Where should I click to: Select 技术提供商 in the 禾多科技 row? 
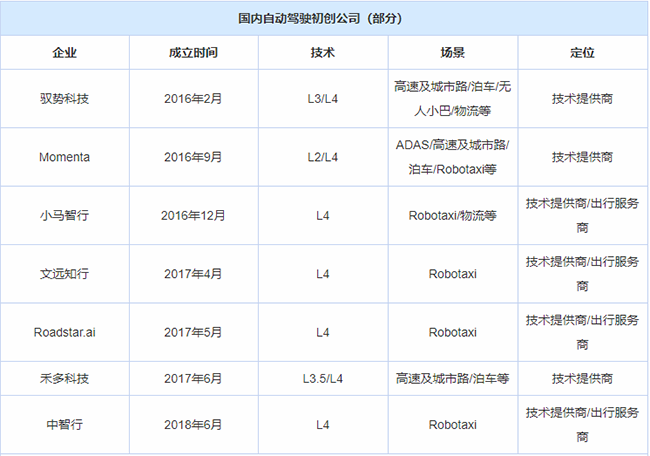[x=582, y=378]
